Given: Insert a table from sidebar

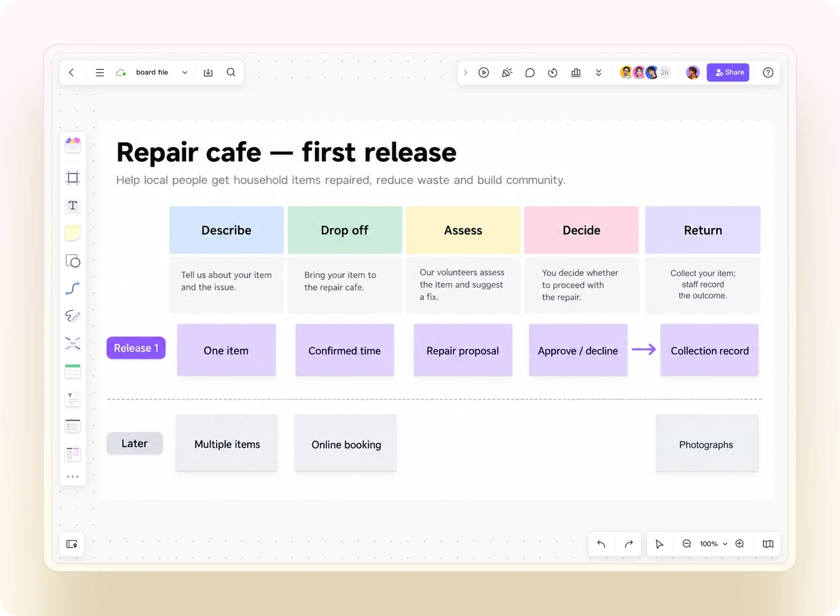Looking at the screenshot, I should point(73,371).
